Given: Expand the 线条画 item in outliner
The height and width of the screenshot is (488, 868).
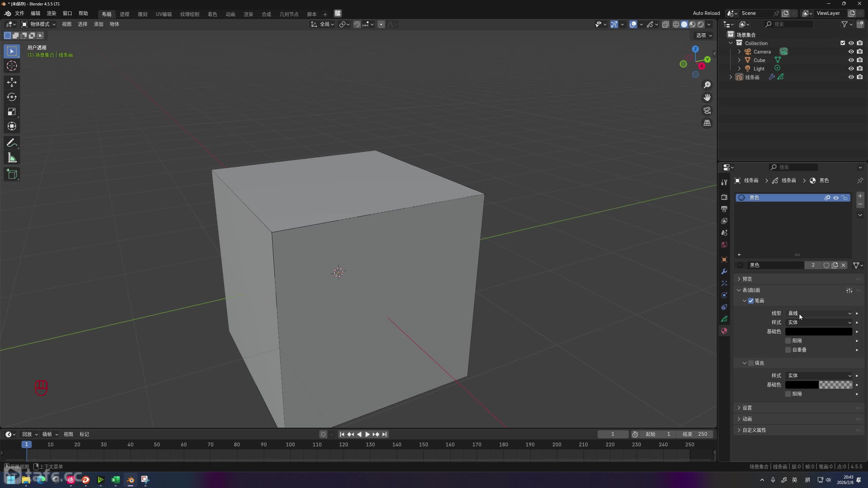Looking at the screenshot, I should tap(731, 77).
